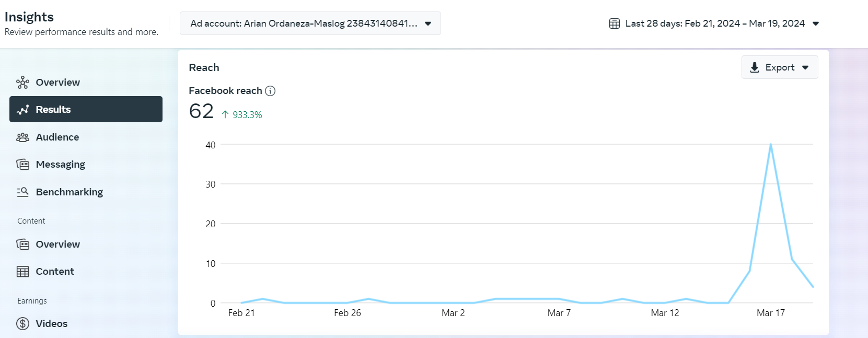Go to the Audience section
868x338 pixels.
tap(86, 137)
